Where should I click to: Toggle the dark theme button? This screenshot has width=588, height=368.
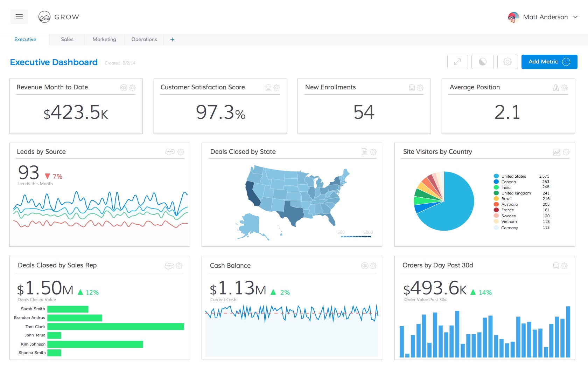(x=482, y=62)
